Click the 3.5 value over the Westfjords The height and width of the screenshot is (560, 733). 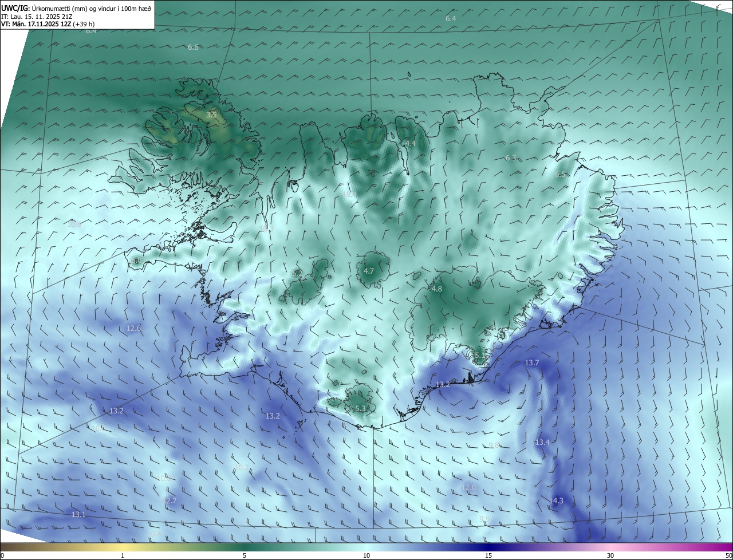click(211, 115)
